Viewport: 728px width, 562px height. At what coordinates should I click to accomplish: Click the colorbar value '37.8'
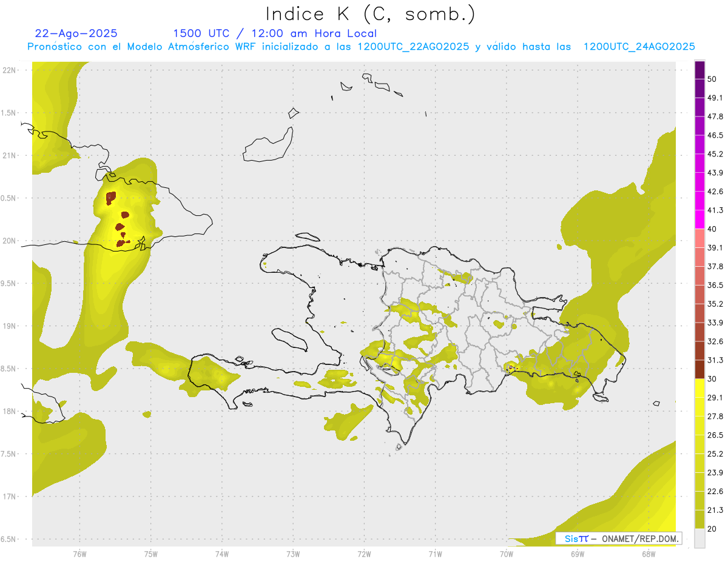tap(715, 267)
